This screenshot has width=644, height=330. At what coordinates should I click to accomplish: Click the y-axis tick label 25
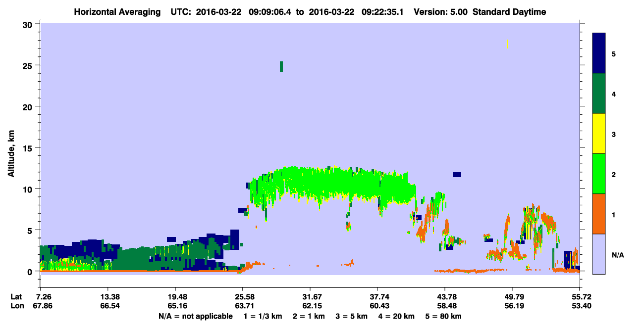(29, 65)
